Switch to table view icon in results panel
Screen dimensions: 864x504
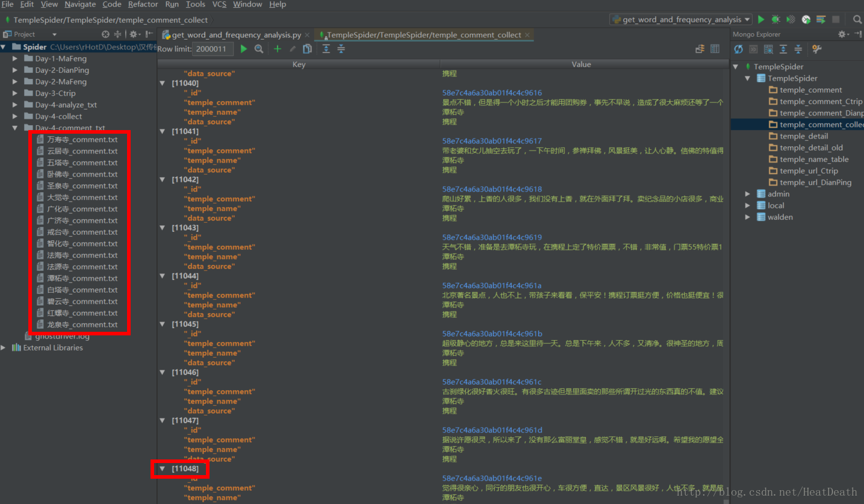coord(715,49)
